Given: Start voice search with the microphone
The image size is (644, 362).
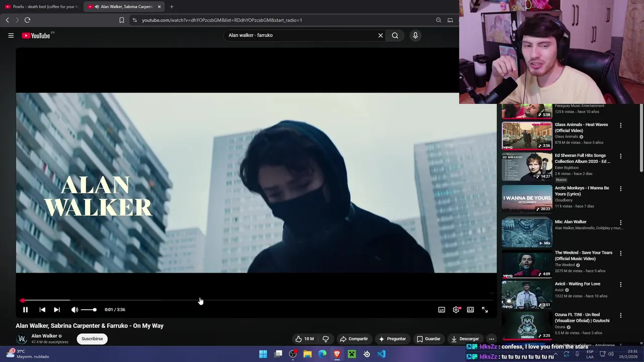Looking at the screenshot, I should (x=415, y=35).
